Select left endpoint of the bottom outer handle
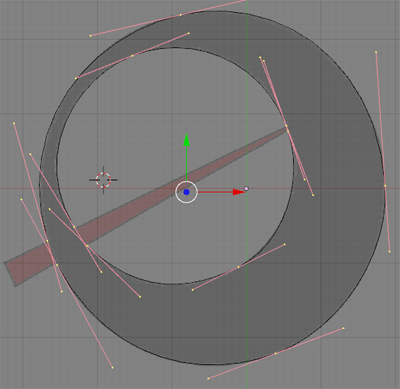Viewport: 400px width, 389px height. (208, 379)
